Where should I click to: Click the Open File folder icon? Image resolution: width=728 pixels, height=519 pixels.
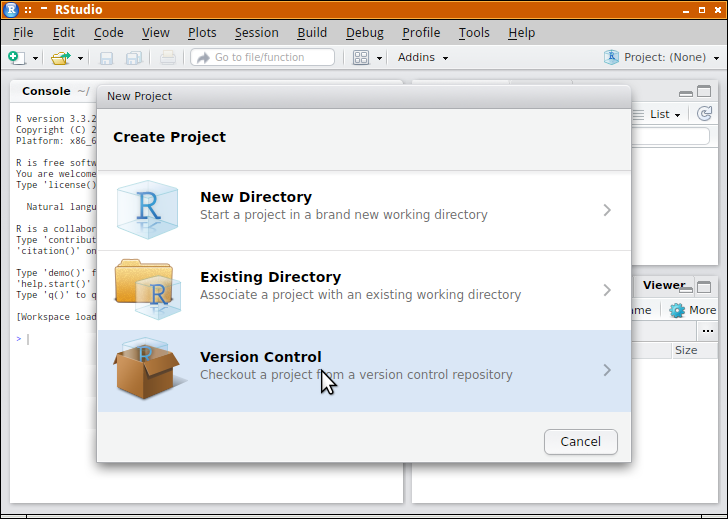click(61, 58)
